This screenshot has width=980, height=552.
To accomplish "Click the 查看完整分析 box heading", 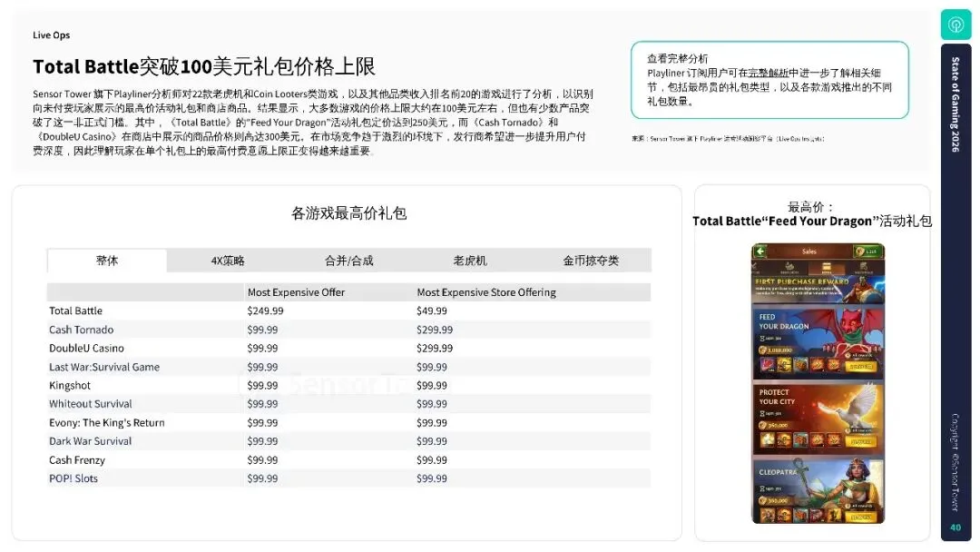I will [x=678, y=59].
